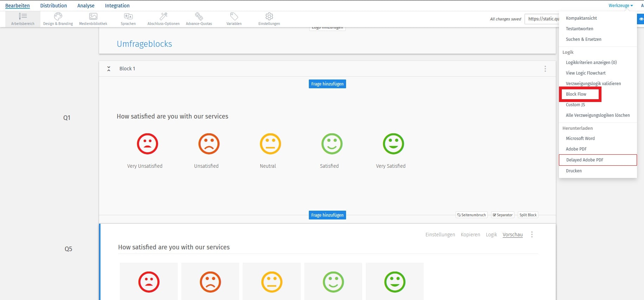
Task: Select Q1 Satisfied light green smiley
Action: pyautogui.click(x=332, y=144)
